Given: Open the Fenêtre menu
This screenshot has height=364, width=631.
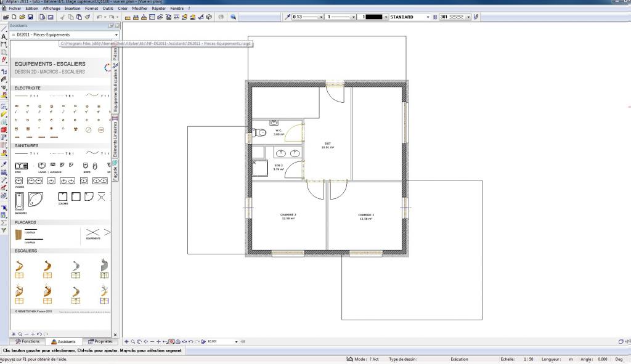Looking at the screenshot, I should (x=177, y=9).
